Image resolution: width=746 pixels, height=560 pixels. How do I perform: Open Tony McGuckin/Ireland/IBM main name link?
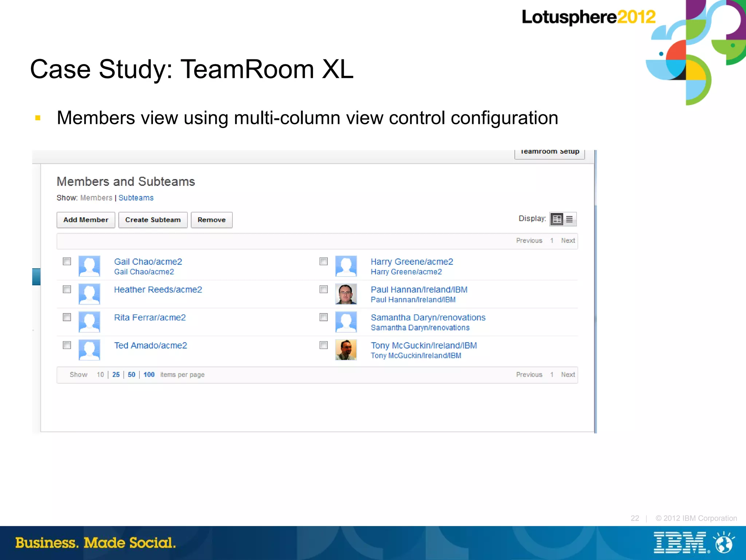tap(424, 345)
